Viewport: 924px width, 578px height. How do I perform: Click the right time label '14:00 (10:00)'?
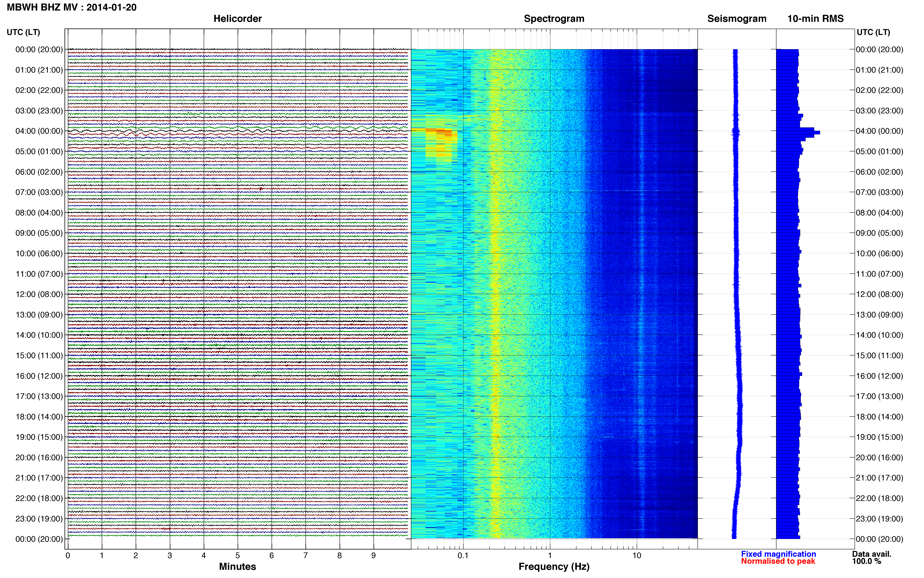(x=879, y=335)
